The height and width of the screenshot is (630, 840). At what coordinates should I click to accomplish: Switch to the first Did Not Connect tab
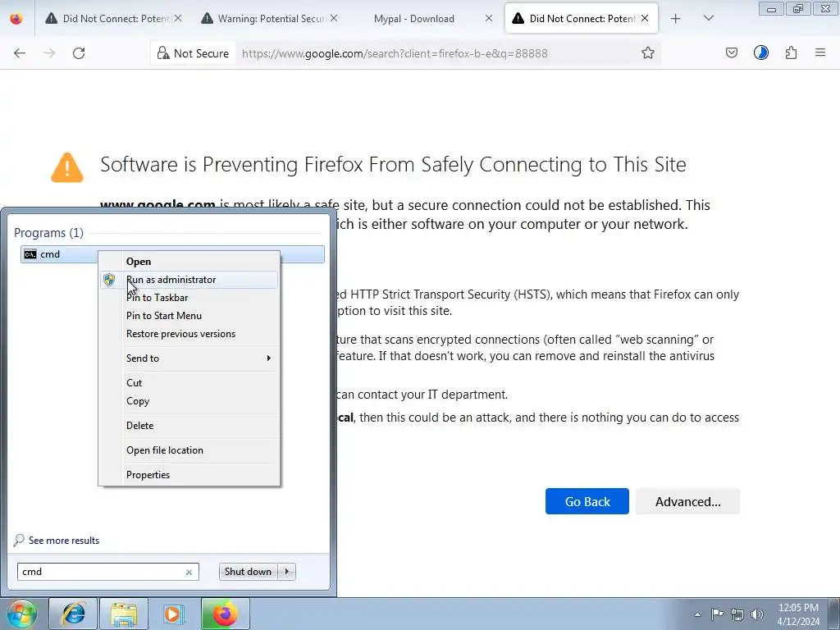(113, 19)
